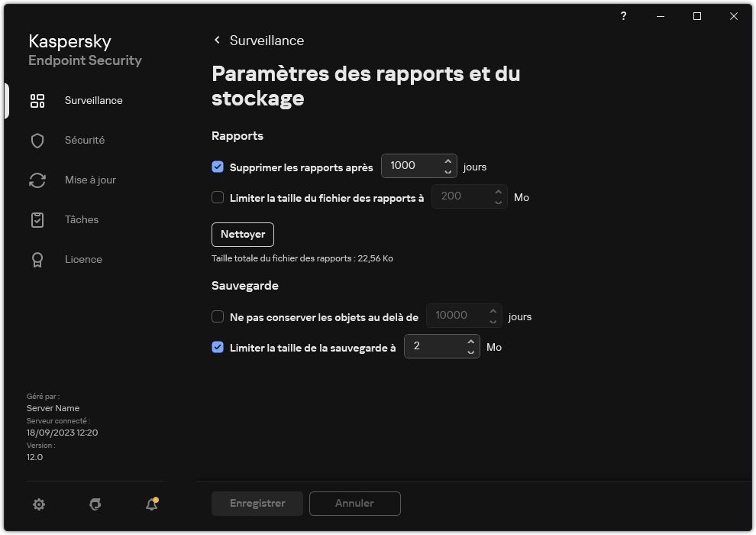
Task: Go back to the Surveillance page
Action: coord(265,41)
